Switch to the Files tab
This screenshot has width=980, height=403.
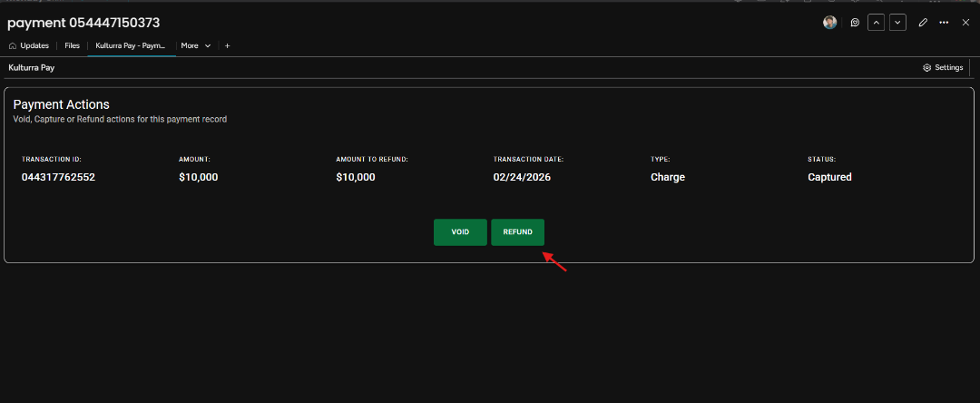point(72,45)
